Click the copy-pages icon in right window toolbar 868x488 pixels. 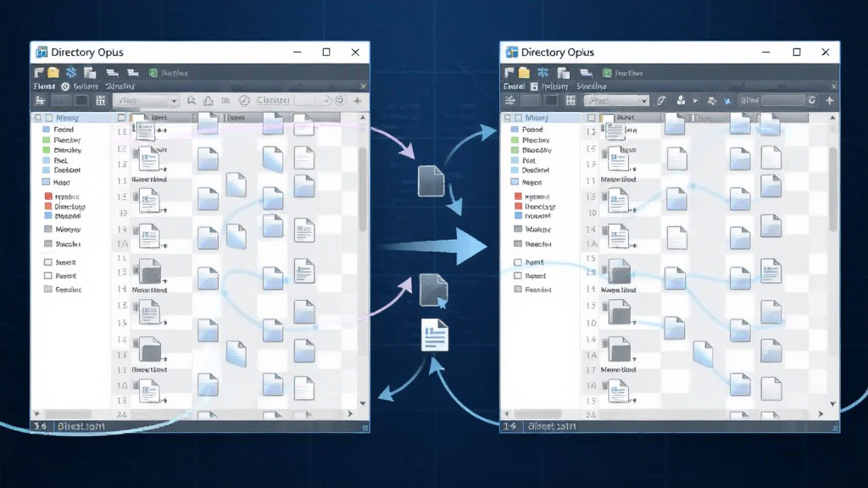pyautogui.click(x=564, y=73)
